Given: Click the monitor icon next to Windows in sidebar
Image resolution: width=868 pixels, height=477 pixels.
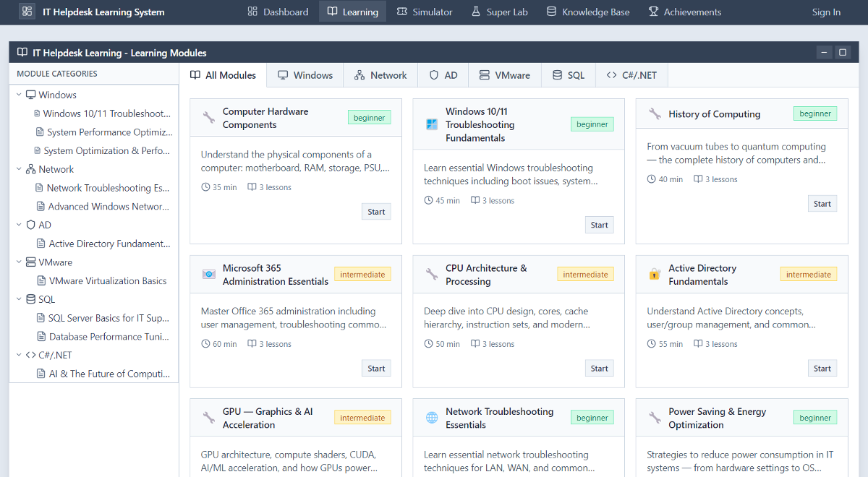Looking at the screenshot, I should point(31,95).
